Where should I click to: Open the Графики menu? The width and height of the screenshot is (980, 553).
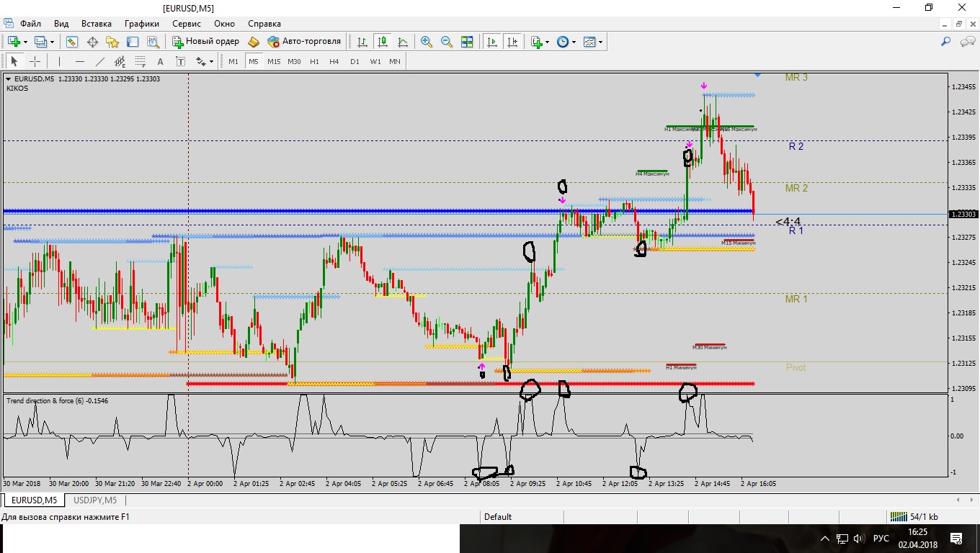141,24
